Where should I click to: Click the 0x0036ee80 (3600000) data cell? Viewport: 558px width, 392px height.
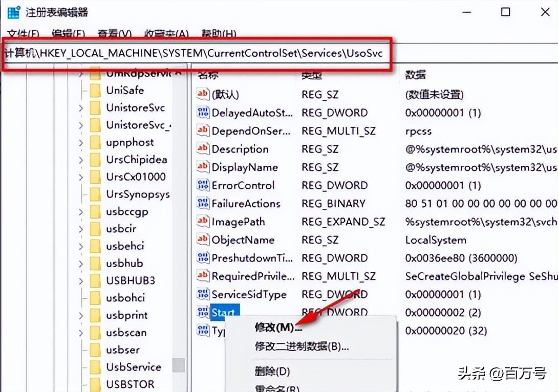[x=461, y=258]
